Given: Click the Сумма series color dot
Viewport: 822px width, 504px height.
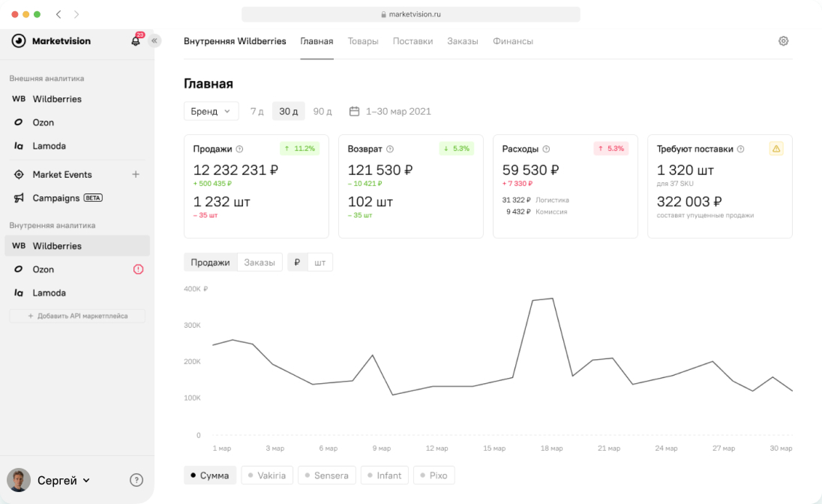Looking at the screenshot, I should click(x=193, y=475).
